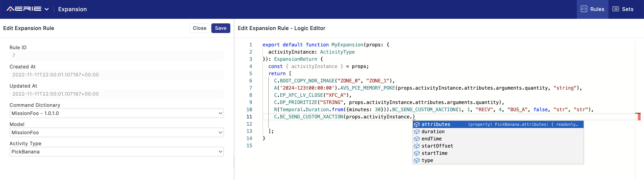Click the property icon beside endTime suggestion
This screenshot has height=180, width=644.
point(417,139)
